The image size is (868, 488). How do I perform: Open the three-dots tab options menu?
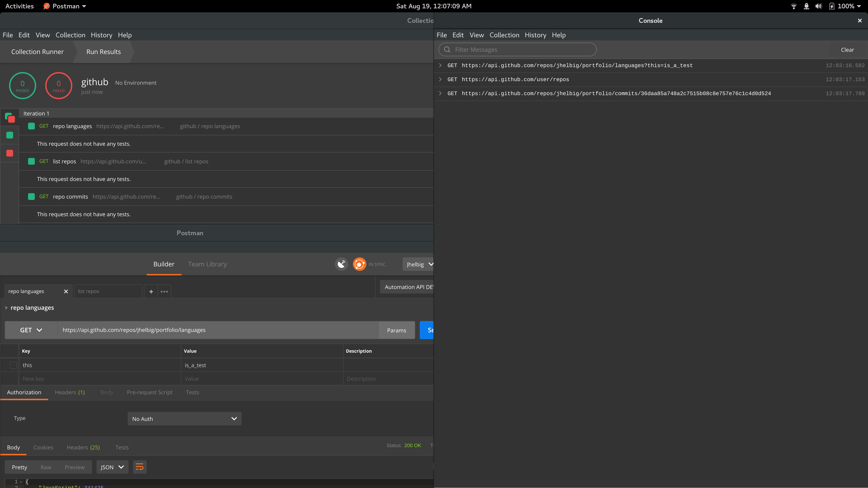(x=164, y=292)
